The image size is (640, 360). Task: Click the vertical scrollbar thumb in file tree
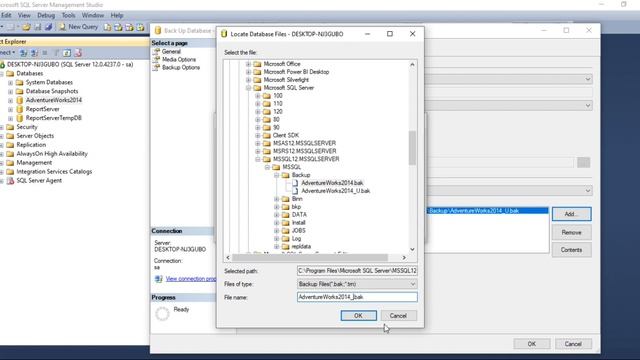point(412,148)
